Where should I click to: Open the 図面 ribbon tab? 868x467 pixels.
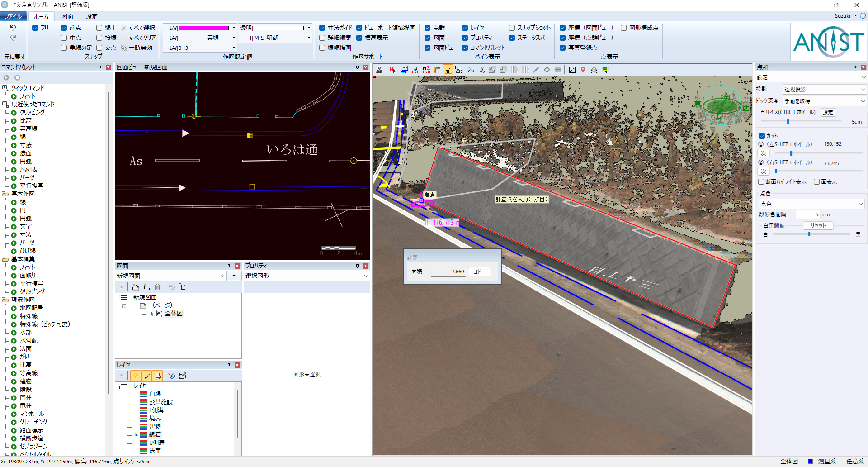click(67, 16)
